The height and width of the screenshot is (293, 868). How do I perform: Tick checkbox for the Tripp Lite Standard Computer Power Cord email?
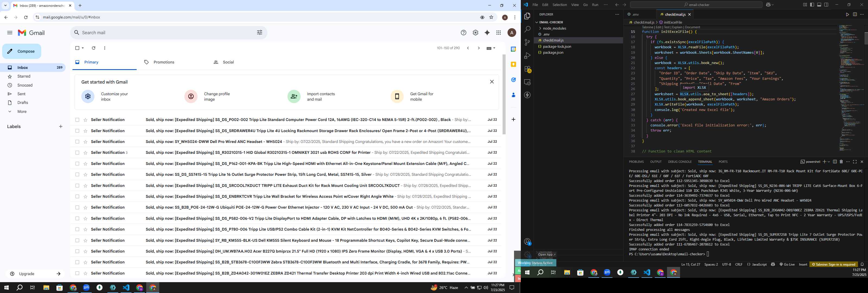[x=77, y=120]
